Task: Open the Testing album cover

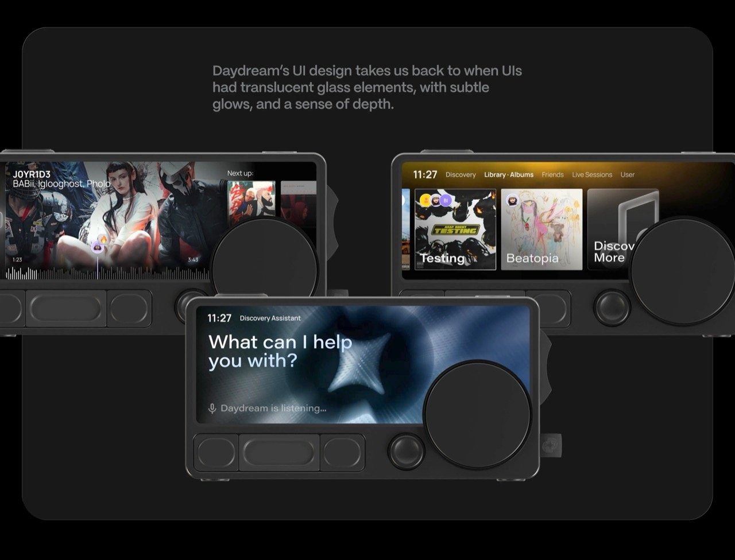Action: click(x=455, y=230)
